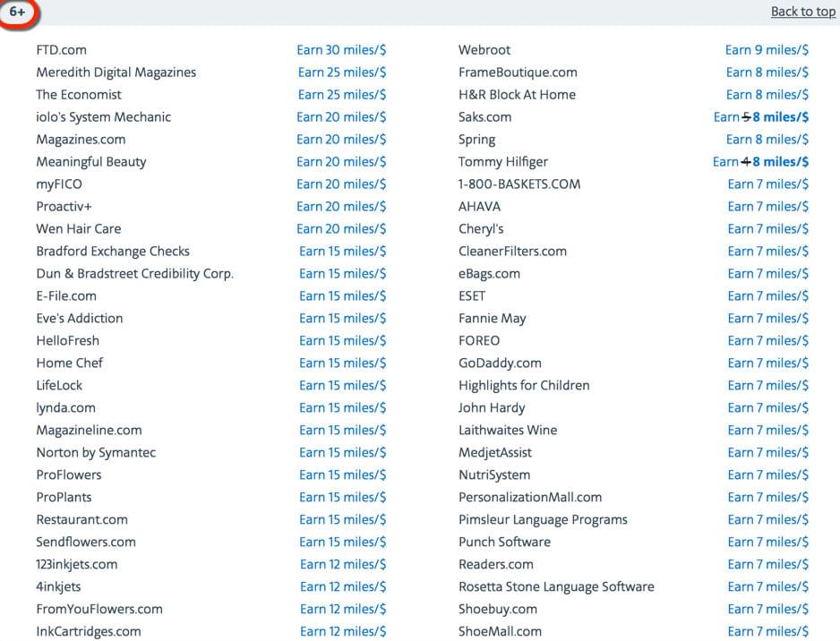Open Sendflowers.com store
840x641 pixels.
coord(86,543)
